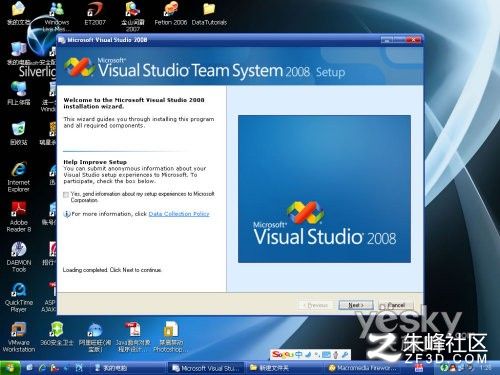This screenshot has height=375, width=500.
Task: Launch Internet Explorer from the desktop
Action: (18, 177)
